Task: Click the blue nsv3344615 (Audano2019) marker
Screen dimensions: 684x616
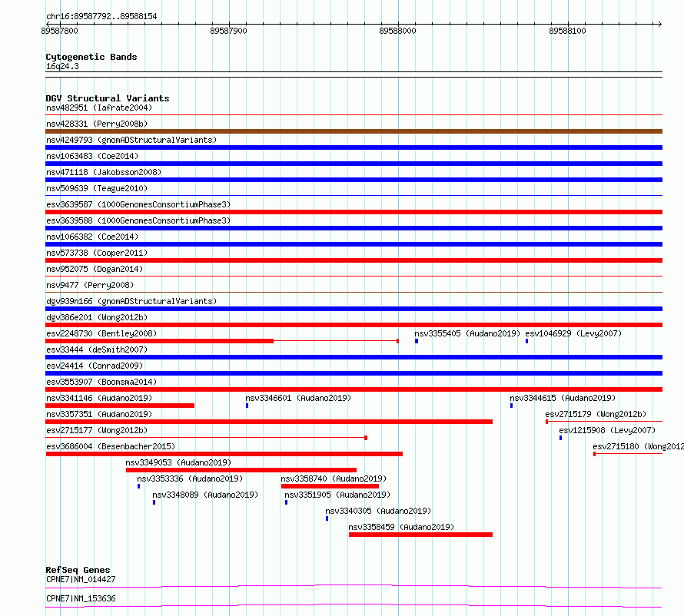Action: [x=512, y=406]
